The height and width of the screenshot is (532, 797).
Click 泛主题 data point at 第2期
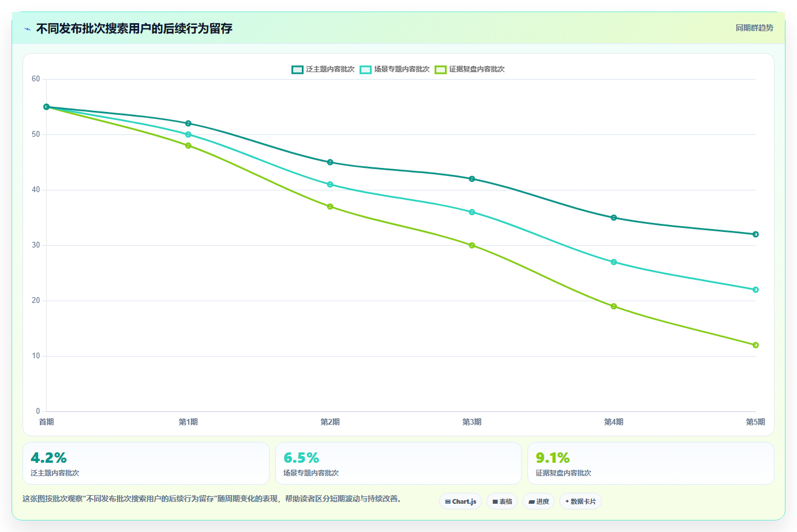[330, 162]
